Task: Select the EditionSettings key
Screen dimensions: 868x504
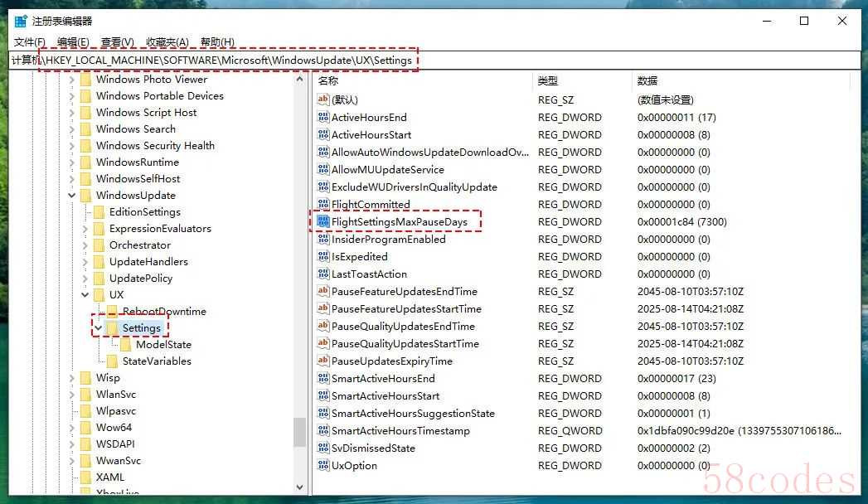Action: (x=145, y=212)
